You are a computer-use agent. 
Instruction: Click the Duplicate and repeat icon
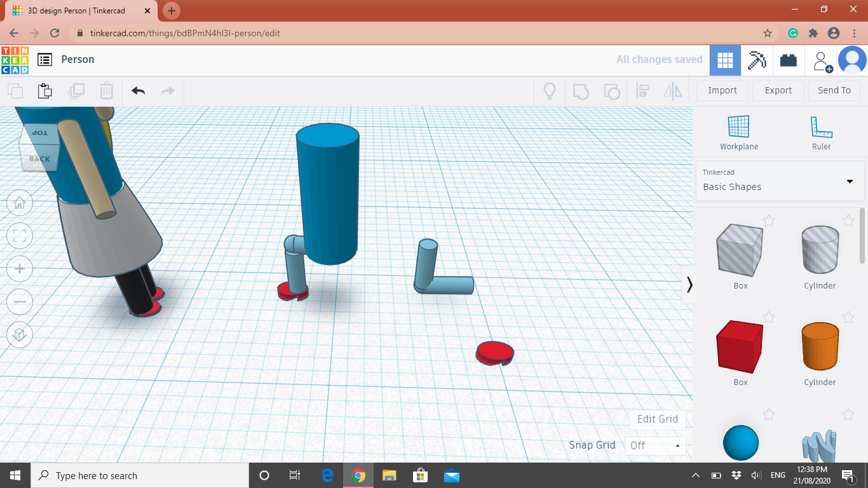(x=76, y=91)
